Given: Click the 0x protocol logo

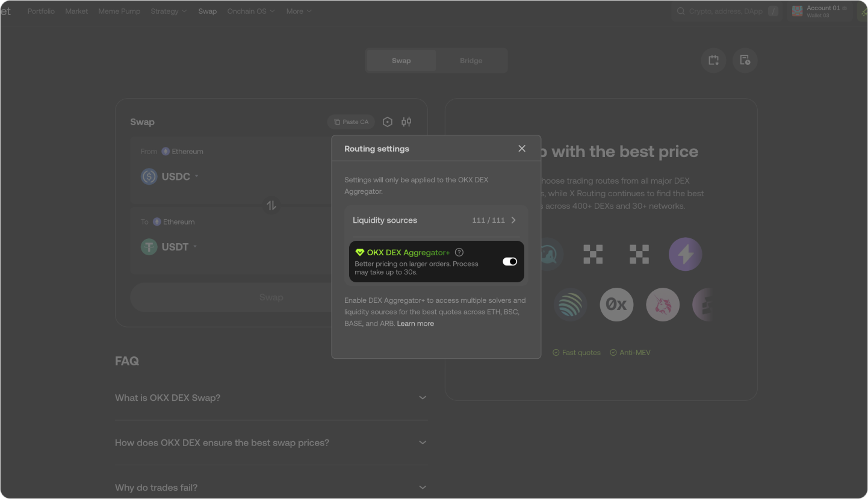Looking at the screenshot, I should 616,305.
